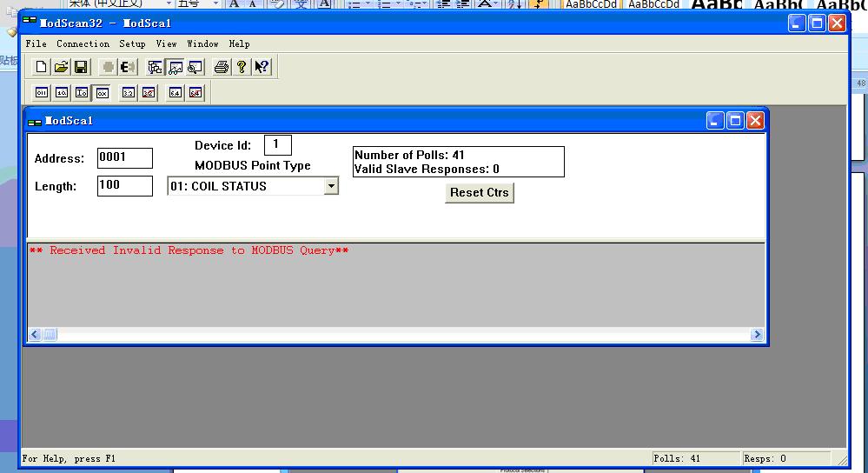Click the Device Id field

click(x=277, y=144)
